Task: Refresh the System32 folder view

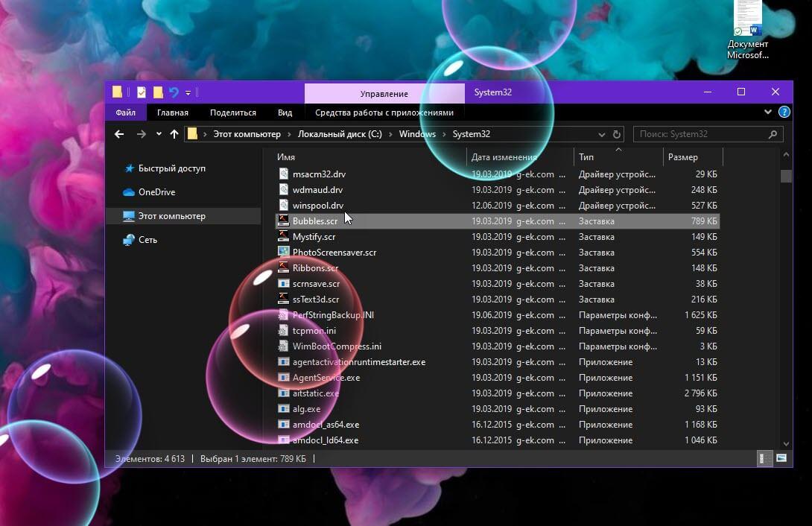Action: click(616, 134)
